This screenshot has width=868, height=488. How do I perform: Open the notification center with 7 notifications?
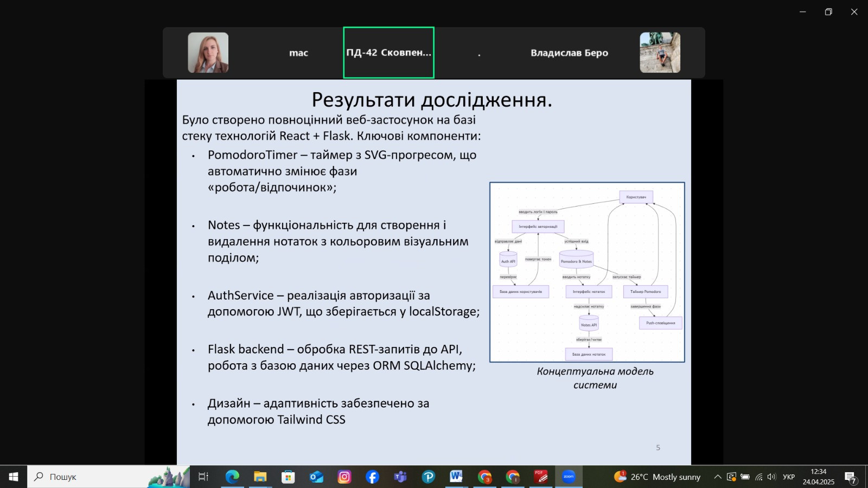(851, 477)
